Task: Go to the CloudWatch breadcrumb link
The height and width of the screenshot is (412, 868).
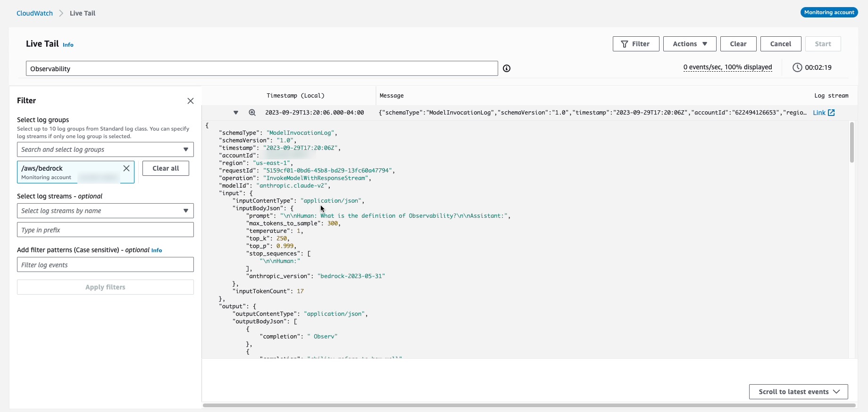Action: coord(34,13)
